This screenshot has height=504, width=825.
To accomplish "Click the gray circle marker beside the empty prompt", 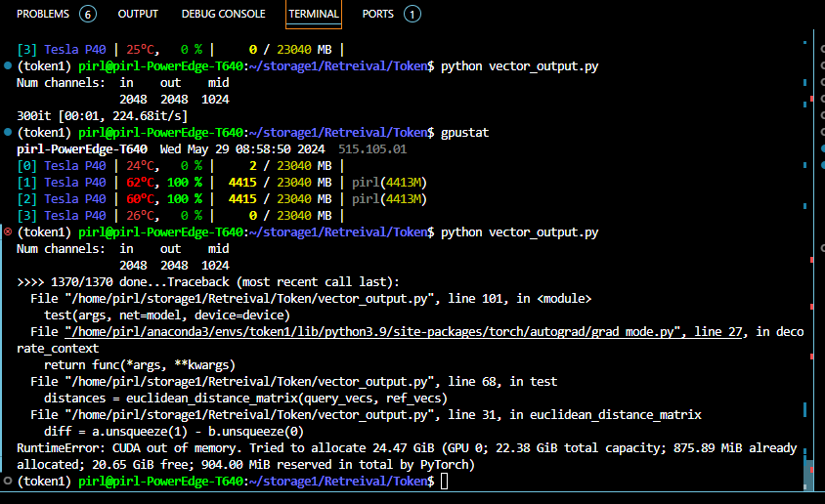I will click(8, 481).
